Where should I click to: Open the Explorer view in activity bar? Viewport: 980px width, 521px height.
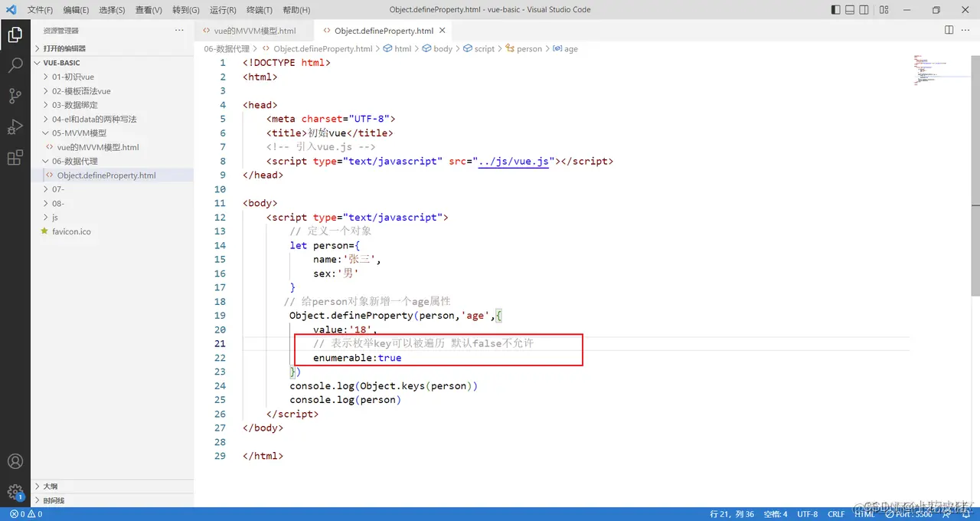15,35
